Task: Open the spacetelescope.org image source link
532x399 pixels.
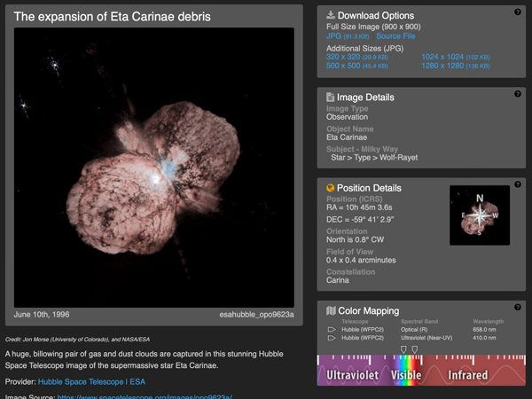Action: pyautogui.click(x=145, y=396)
